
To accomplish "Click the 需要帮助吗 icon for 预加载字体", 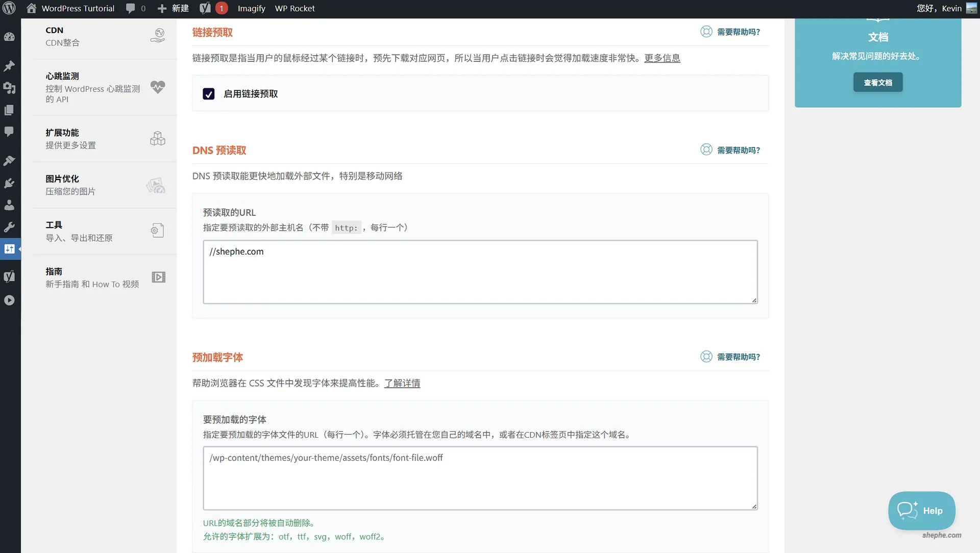I will [x=706, y=357].
